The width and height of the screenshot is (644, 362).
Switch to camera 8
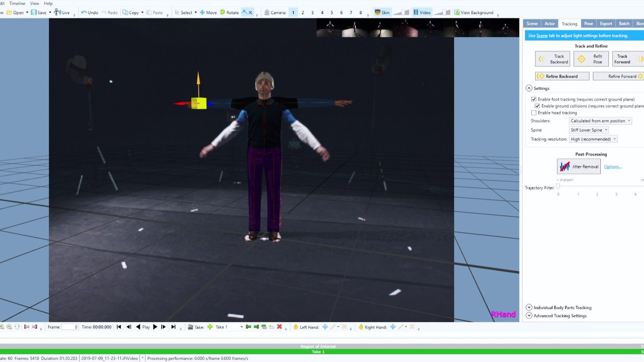click(361, 13)
